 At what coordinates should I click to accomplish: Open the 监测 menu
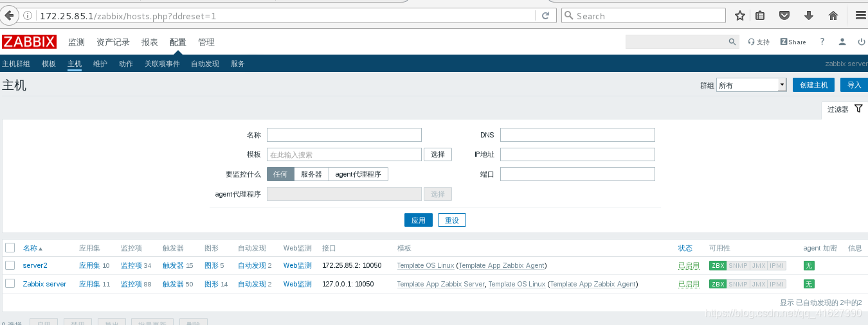point(77,42)
